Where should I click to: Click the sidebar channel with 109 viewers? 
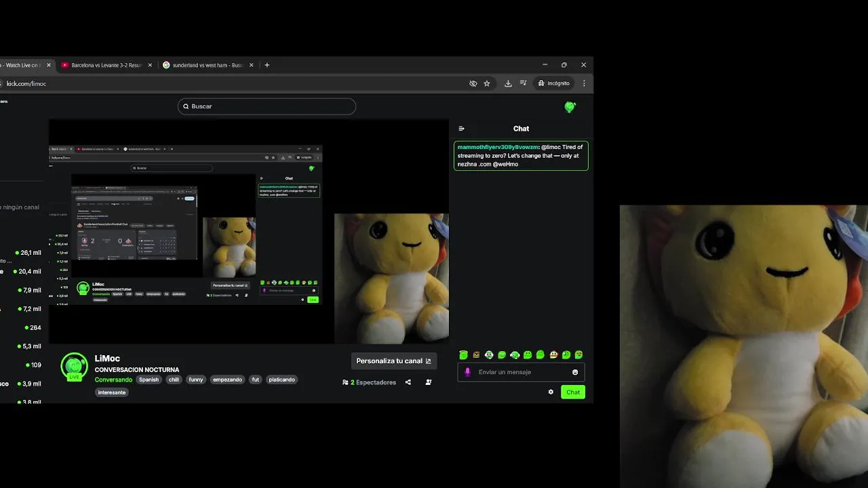pyautogui.click(x=22, y=365)
